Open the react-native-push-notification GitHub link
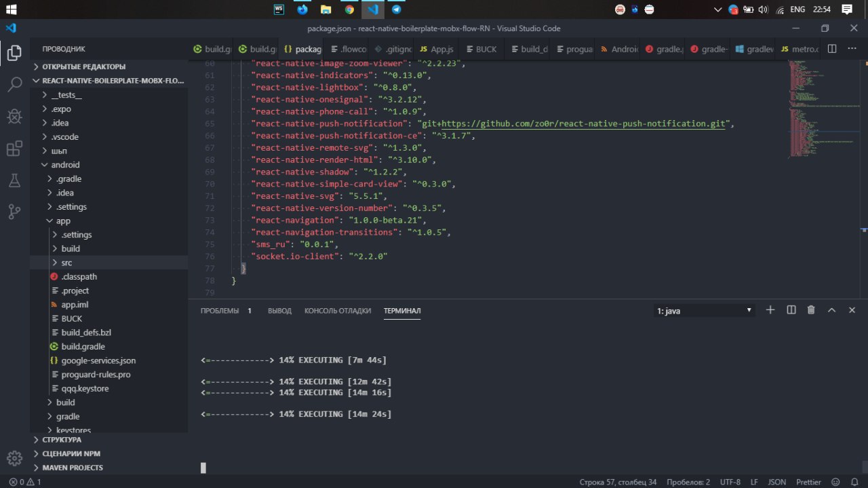 tap(583, 124)
